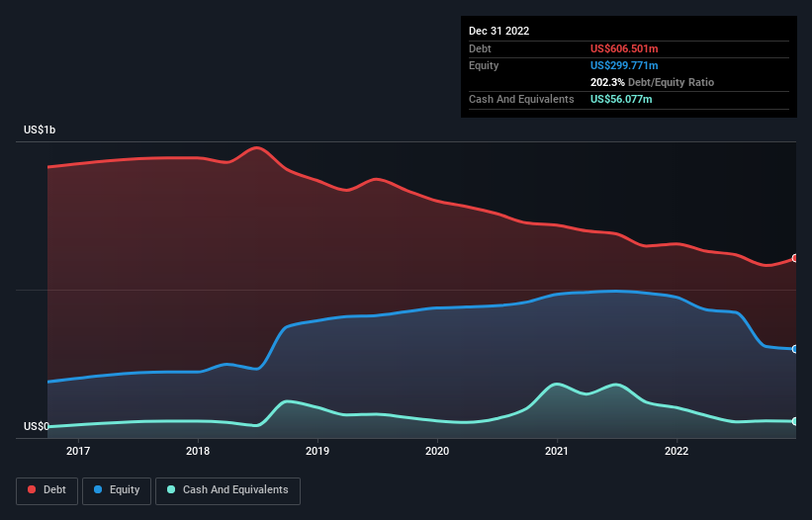812x520 pixels.
Task: Click the 202.3% Debt/Equity Ratio text
Action: (652, 82)
